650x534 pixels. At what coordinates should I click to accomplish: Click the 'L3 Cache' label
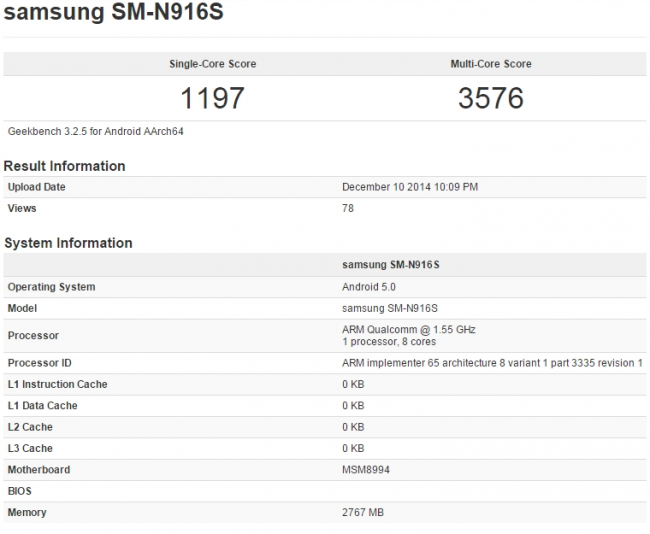tap(30, 448)
